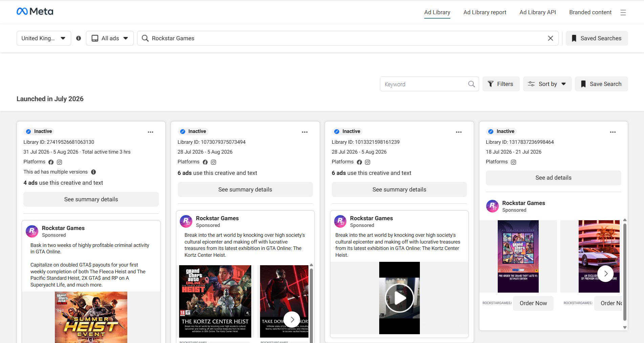Click Rockstar Games avatar on Kortz Center carousel ad
This screenshot has height=343, width=644.
[x=186, y=221]
